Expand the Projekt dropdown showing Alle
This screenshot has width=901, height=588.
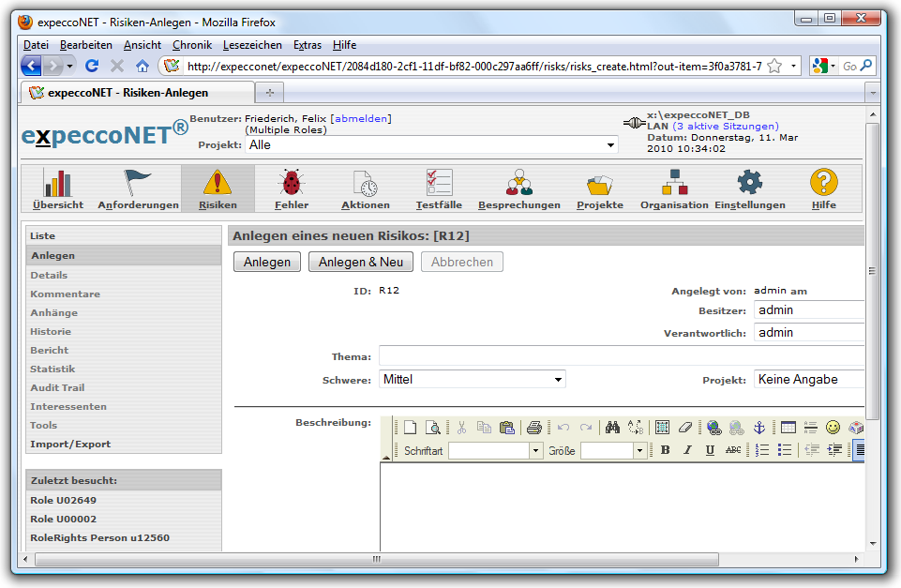432,145
